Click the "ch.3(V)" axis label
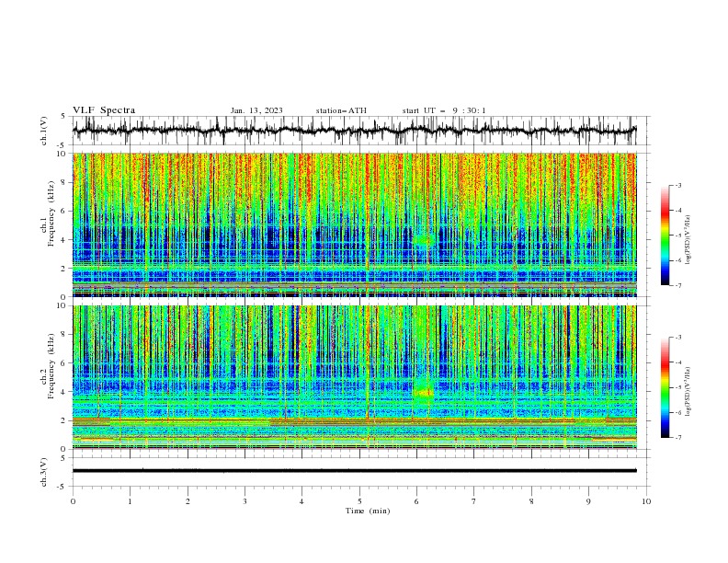This screenshot has height=563, width=728. point(44,472)
